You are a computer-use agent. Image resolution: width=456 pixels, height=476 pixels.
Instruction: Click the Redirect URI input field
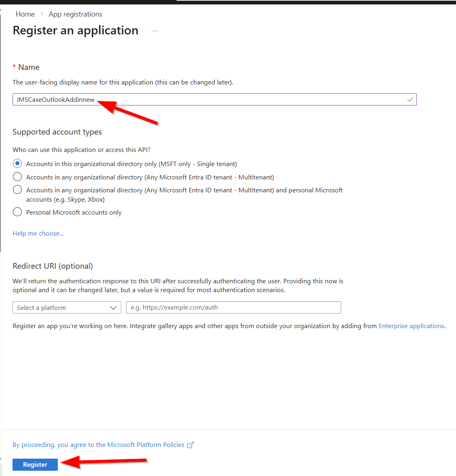tap(234, 308)
